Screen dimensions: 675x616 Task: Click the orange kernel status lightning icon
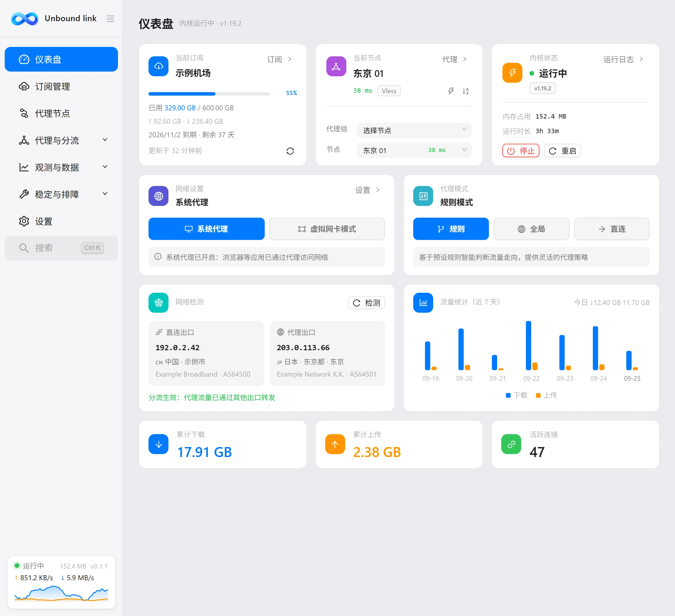[x=512, y=73]
